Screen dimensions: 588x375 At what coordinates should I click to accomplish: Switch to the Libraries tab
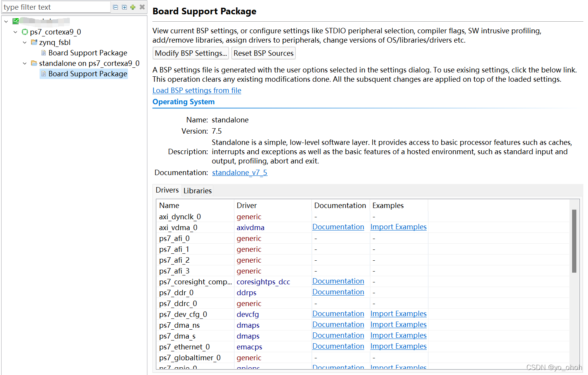tap(197, 191)
